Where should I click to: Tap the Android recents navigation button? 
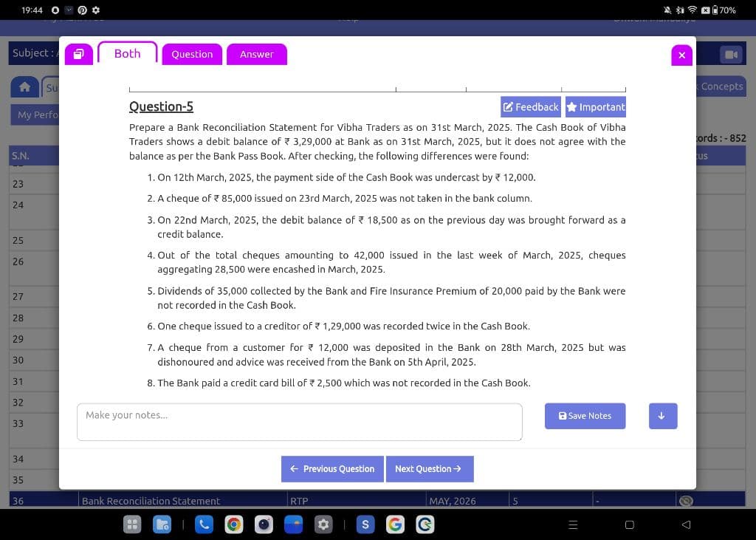(573, 524)
